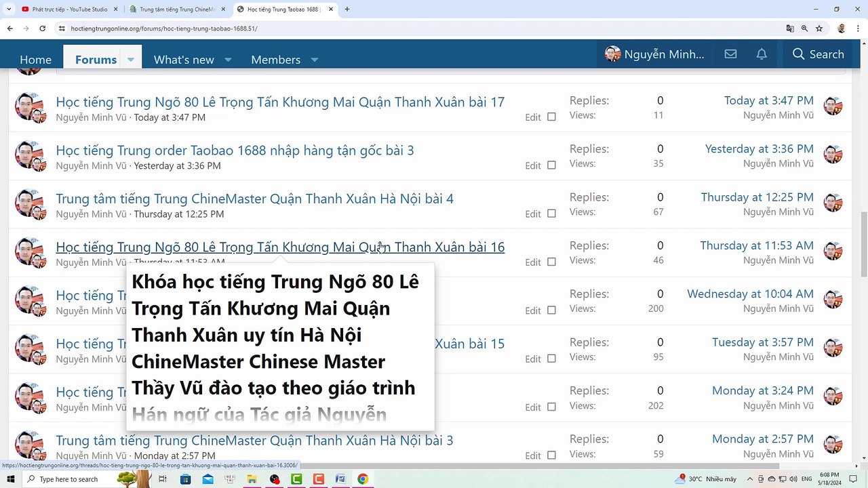868x488 pixels.
Task: Select checkbox for bài 16 thread
Action: [x=551, y=262]
